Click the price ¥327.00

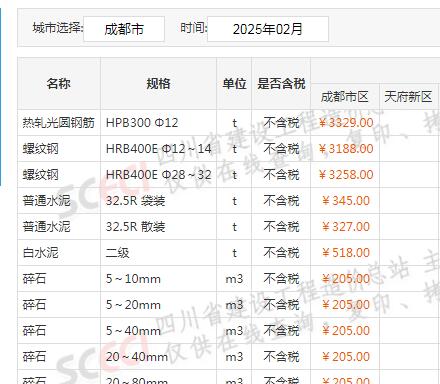pos(346,227)
